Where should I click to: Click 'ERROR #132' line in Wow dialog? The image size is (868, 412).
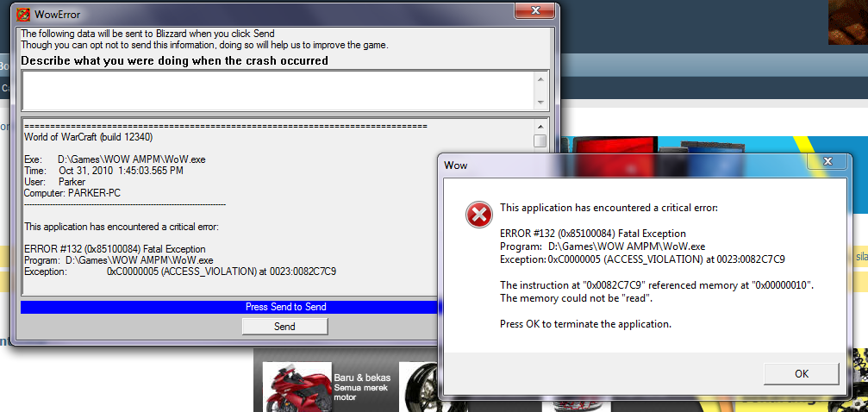pyautogui.click(x=593, y=233)
